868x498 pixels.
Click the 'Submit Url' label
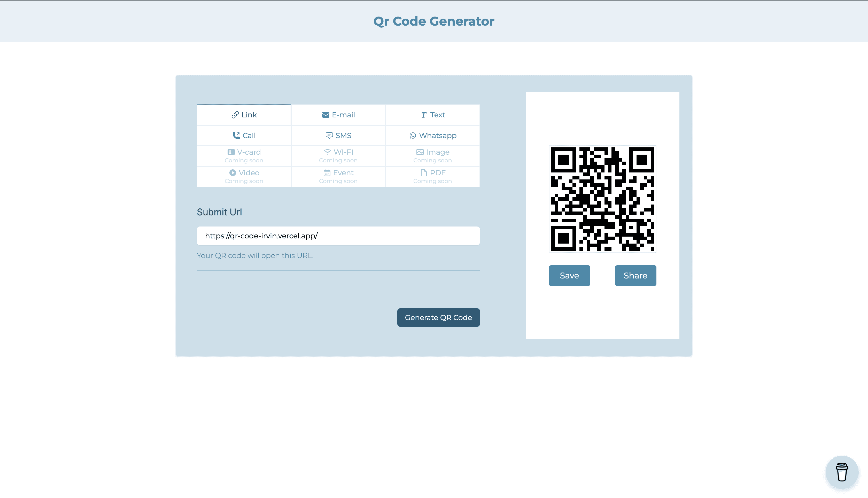click(219, 212)
